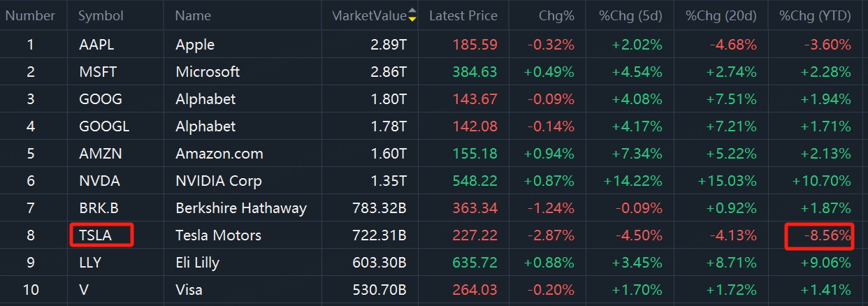Click the Apple name cell
Screen dimensions: 868x306
click(195, 45)
